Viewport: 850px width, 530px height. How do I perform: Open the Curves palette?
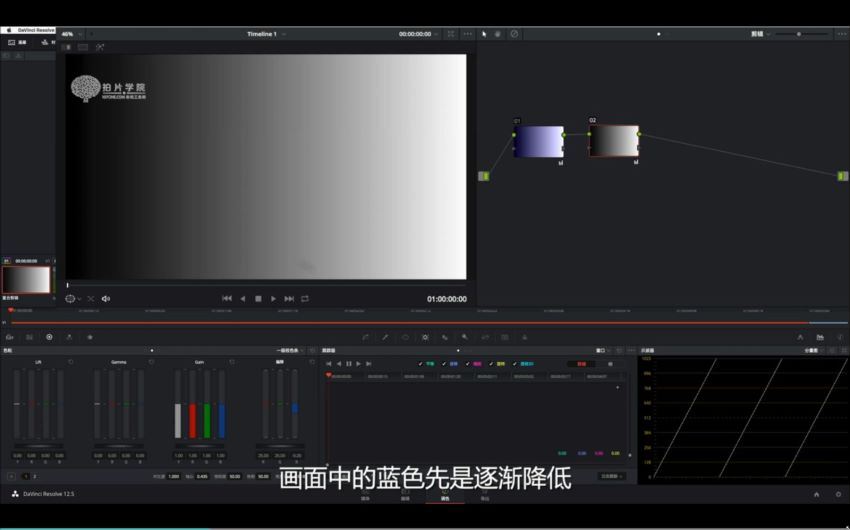(x=365, y=337)
